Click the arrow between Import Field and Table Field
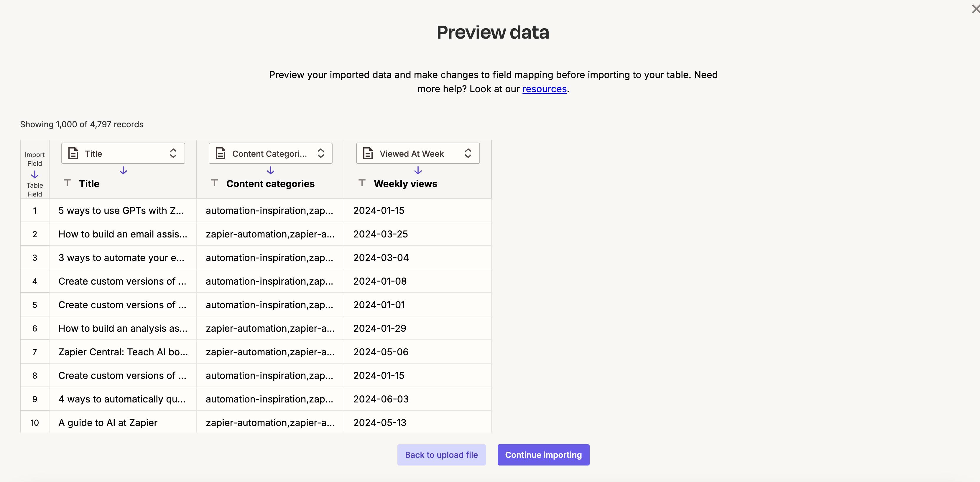Screen dimensions: 980x482 click(x=34, y=174)
